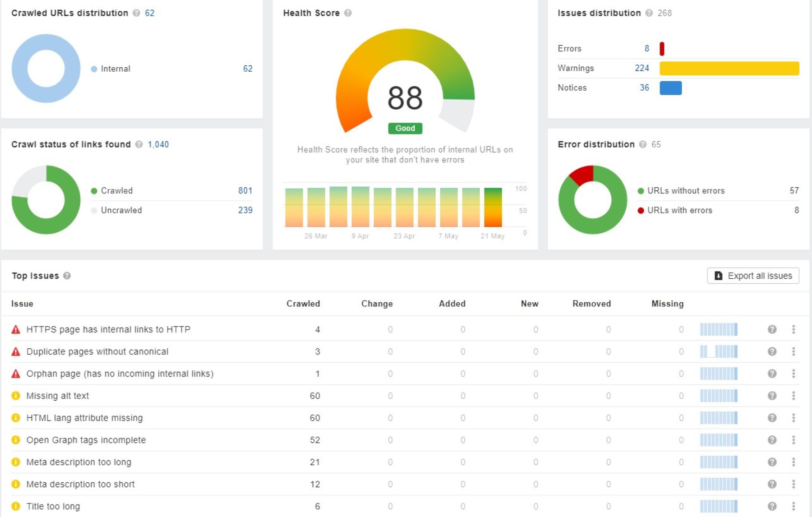Open more options for Duplicate pages without canonical
Viewport: 812px width, 517px height.
(794, 351)
